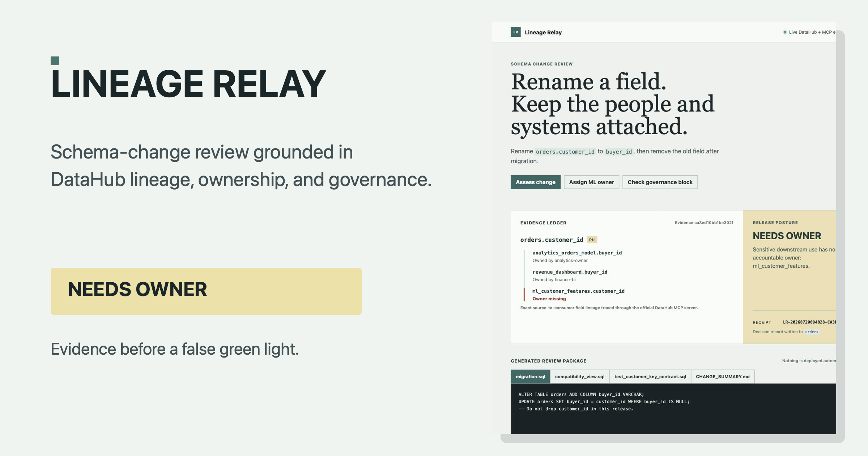Click the Exact source-to-consumer field lineage note
The image size is (868, 456).
coord(609,308)
